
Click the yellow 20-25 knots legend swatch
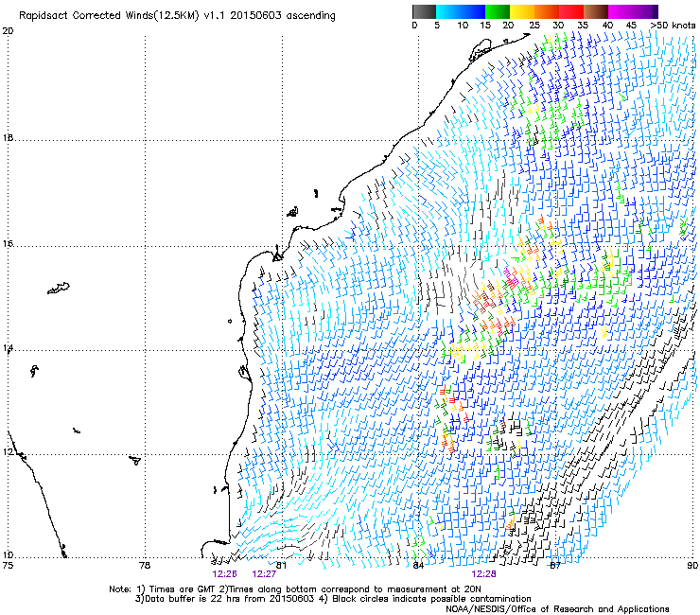(x=522, y=11)
